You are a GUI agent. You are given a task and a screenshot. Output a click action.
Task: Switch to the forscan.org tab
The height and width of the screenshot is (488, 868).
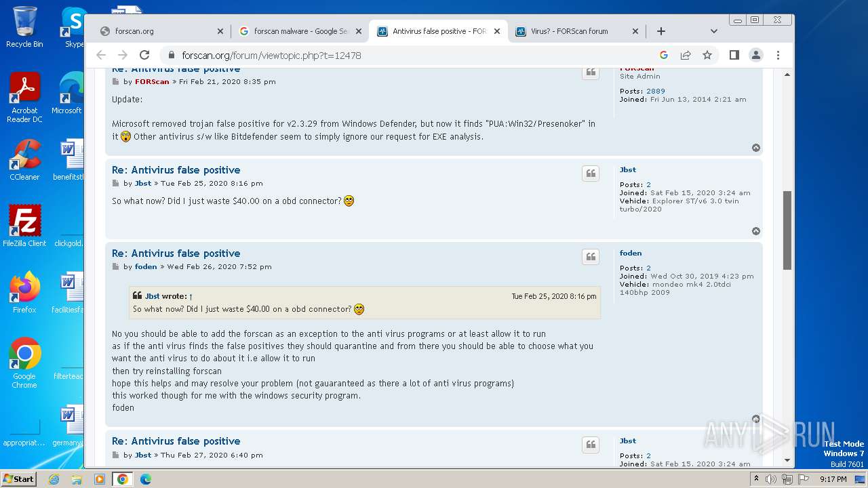(161, 31)
